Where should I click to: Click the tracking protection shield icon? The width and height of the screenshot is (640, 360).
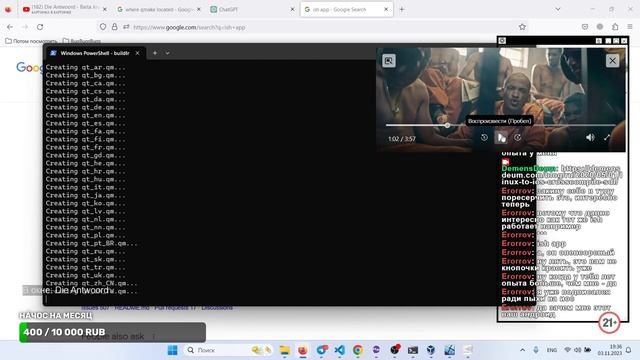103,27
